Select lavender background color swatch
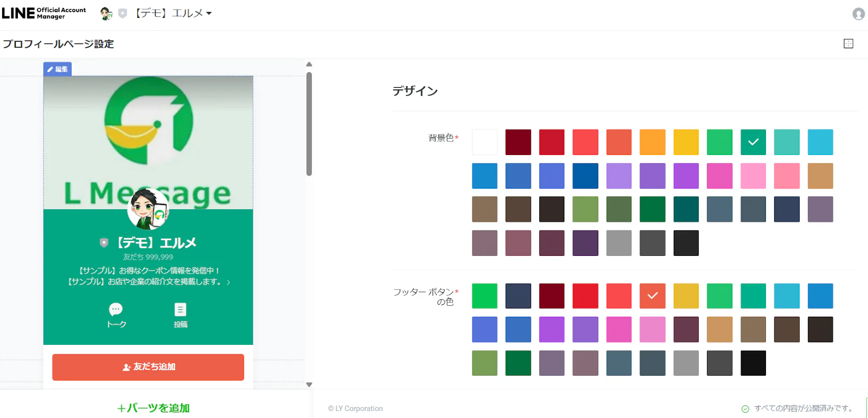 (x=619, y=176)
